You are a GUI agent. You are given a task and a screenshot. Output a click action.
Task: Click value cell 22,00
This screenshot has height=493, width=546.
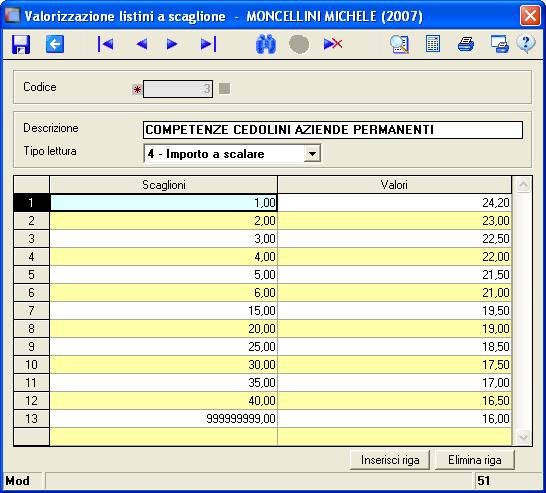point(395,257)
